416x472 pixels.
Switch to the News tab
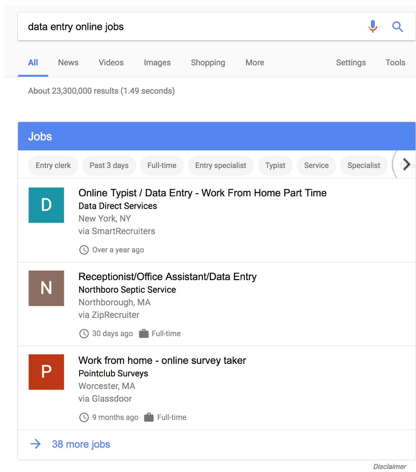pyautogui.click(x=68, y=63)
